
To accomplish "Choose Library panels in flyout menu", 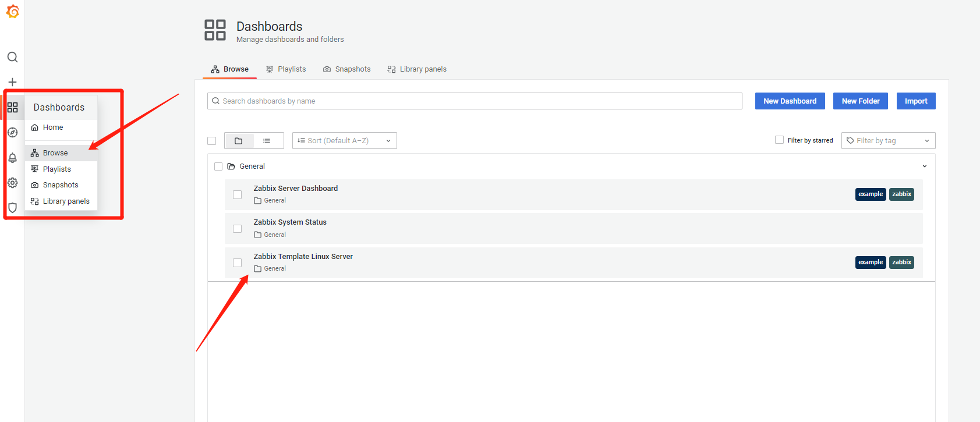I will [x=61, y=201].
